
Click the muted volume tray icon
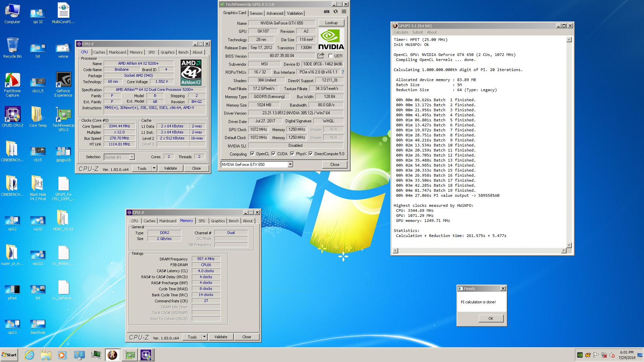click(x=612, y=355)
